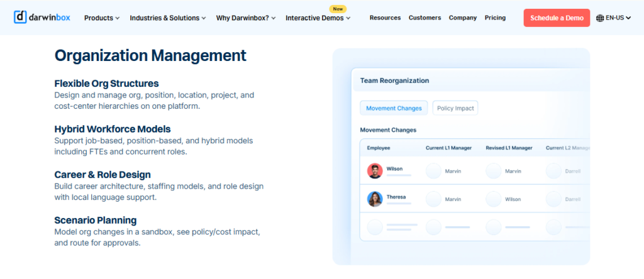Click Theresa's revised L1 manager Wilson
The height and width of the screenshot is (279, 644).
pyautogui.click(x=513, y=199)
